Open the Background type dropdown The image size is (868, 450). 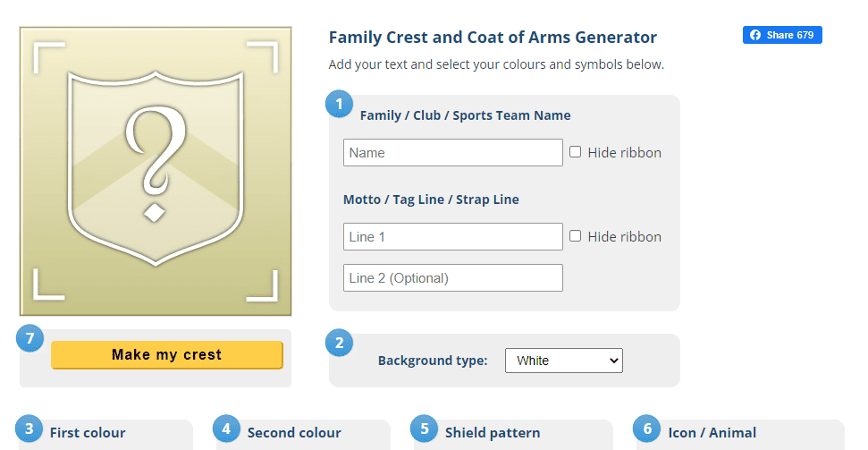click(563, 361)
